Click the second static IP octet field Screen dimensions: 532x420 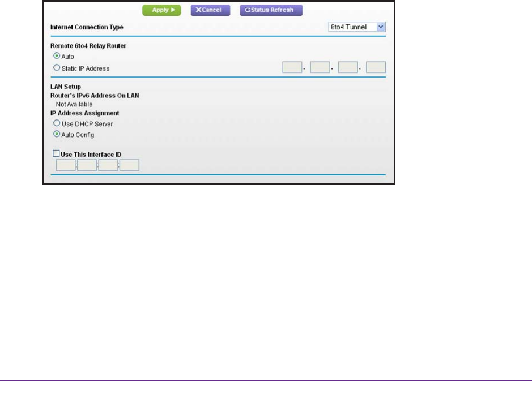coord(320,67)
